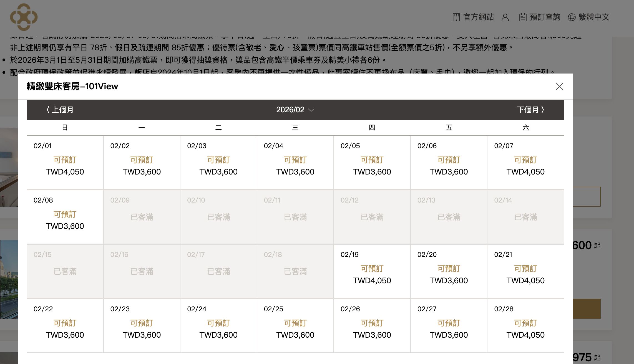Open the official website building icon
Screen dimensions: 634x364
pos(456,17)
